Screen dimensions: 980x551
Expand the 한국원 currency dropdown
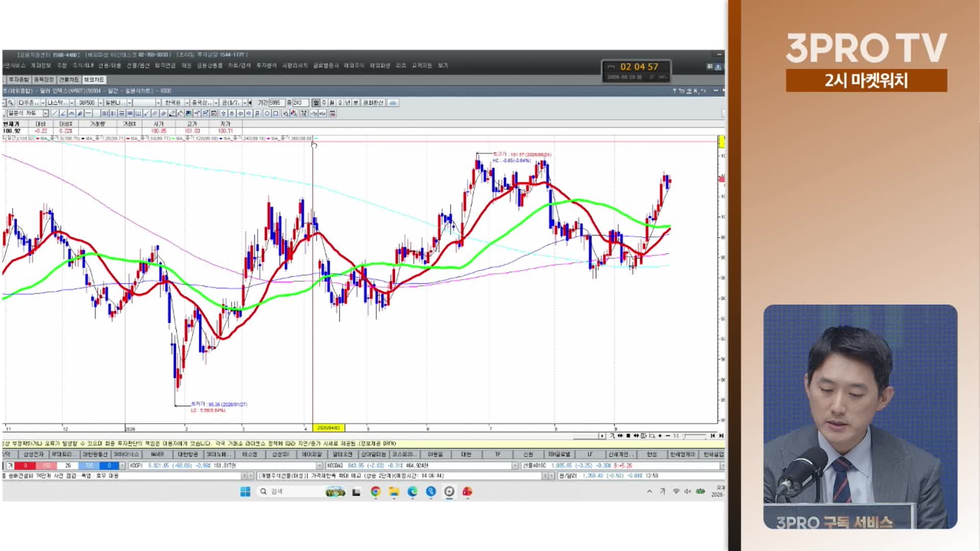coord(187,103)
